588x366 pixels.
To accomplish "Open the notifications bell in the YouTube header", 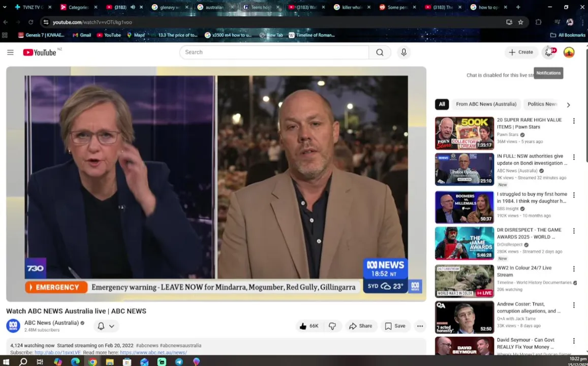I will tap(549, 52).
